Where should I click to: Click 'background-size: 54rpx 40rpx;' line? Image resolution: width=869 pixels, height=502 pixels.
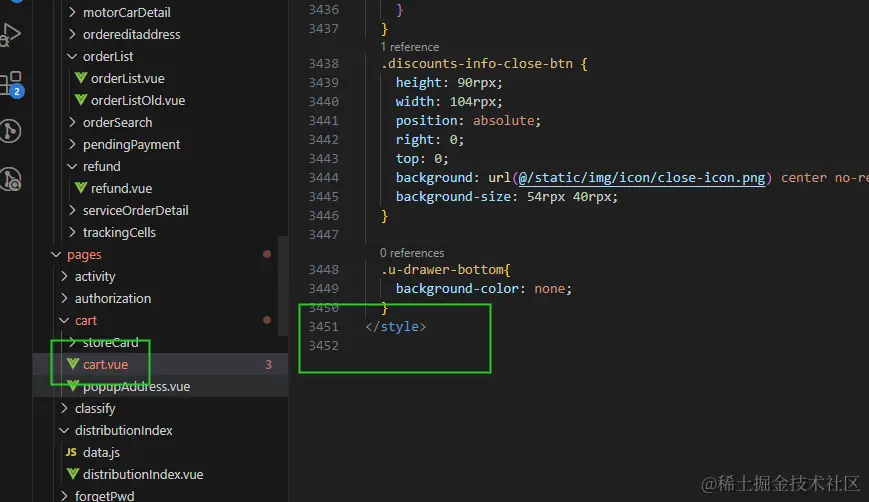pyautogui.click(x=507, y=196)
